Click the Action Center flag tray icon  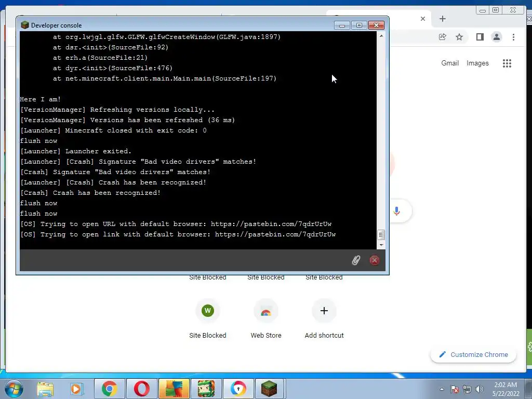[x=455, y=389]
